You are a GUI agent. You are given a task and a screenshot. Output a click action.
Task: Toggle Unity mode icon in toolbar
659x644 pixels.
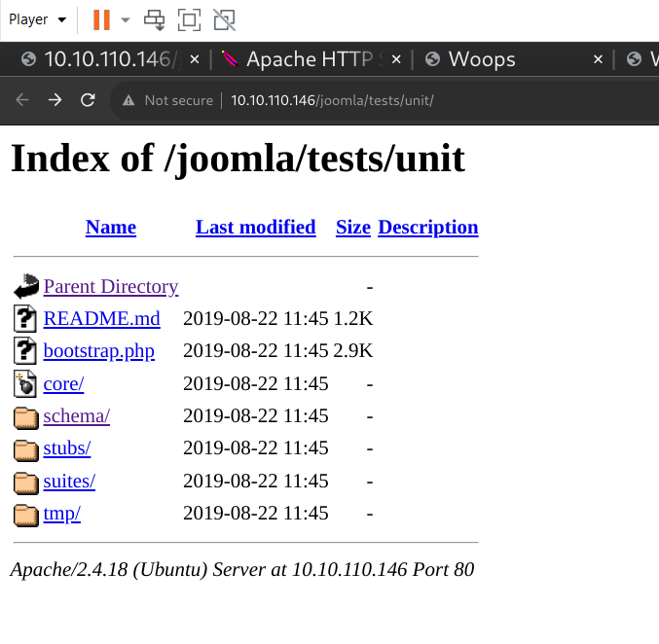click(x=224, y=19)
